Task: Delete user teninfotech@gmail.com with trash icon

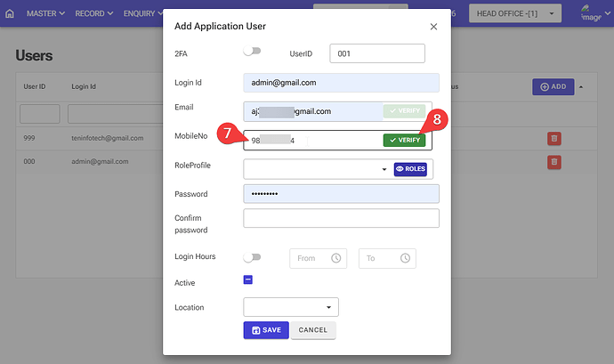Action: 553,139
